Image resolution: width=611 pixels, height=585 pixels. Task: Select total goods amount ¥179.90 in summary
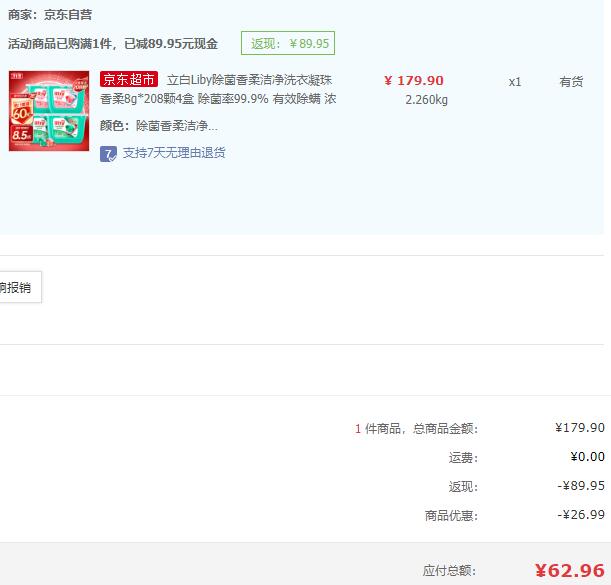[580, 428]
